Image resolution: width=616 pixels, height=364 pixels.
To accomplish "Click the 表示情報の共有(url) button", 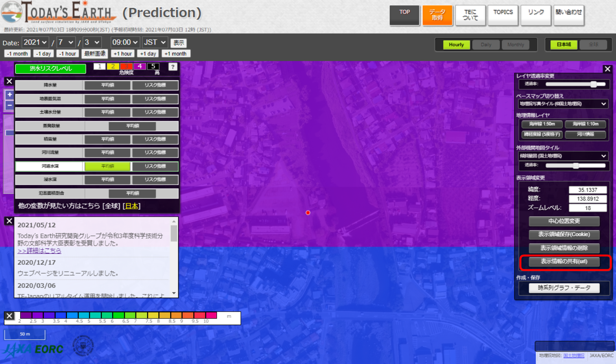I will click(x=564, y=262).
